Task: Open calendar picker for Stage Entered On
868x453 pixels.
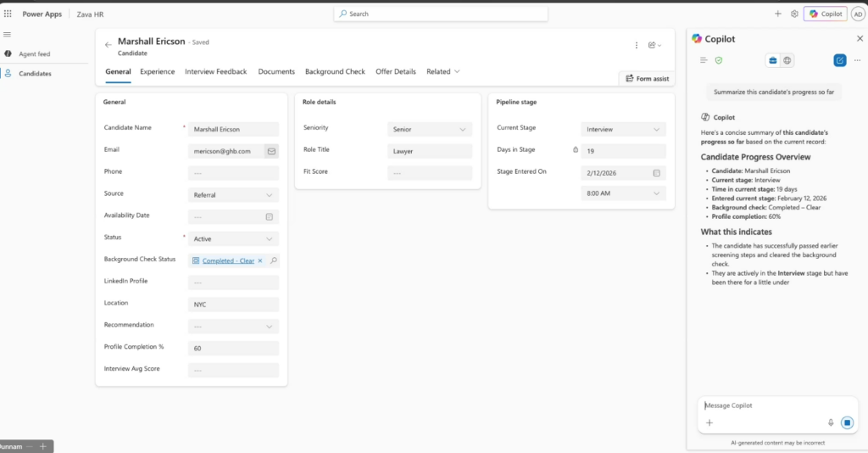Action: pos(656,172)
